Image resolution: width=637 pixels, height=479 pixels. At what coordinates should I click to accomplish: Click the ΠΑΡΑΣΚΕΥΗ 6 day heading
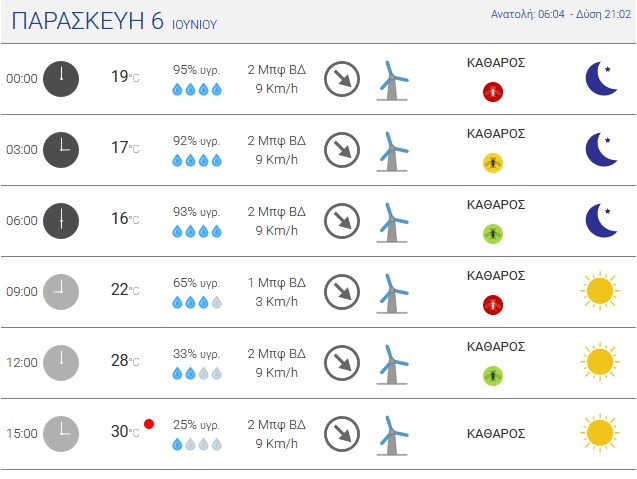(87, 21)
